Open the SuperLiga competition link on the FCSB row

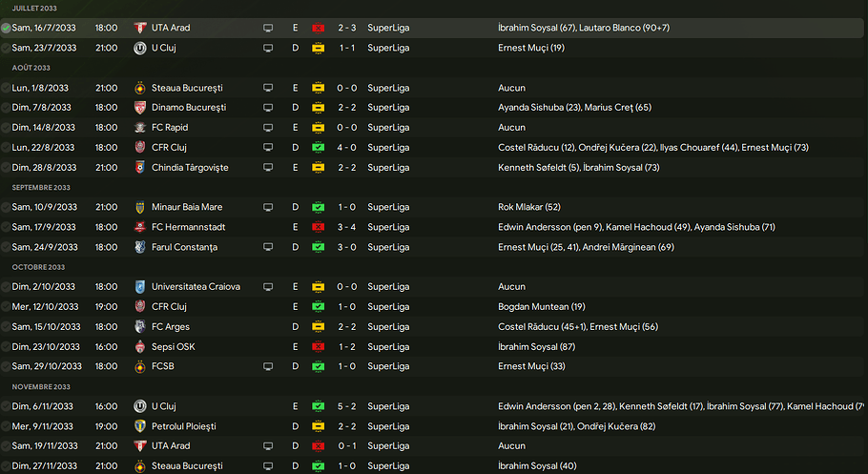388,366
